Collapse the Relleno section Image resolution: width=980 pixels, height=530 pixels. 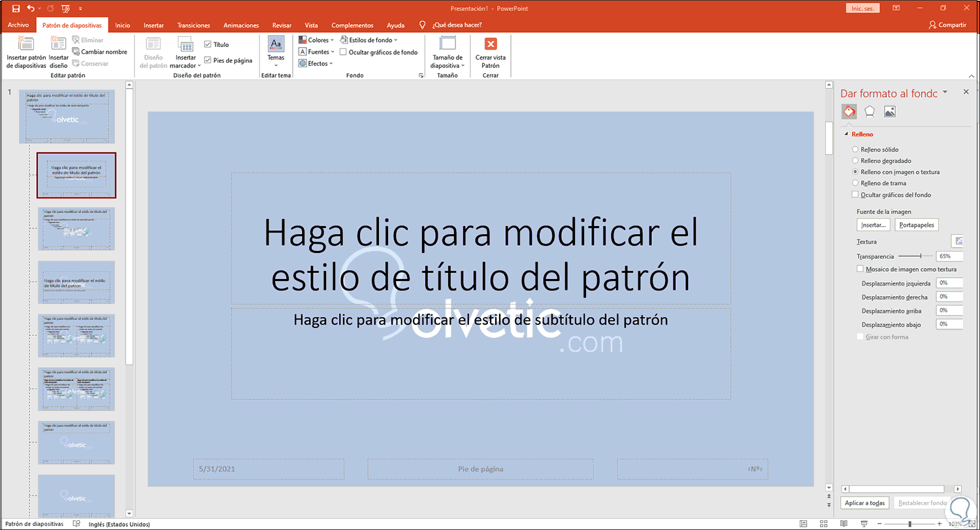point(847,134)
